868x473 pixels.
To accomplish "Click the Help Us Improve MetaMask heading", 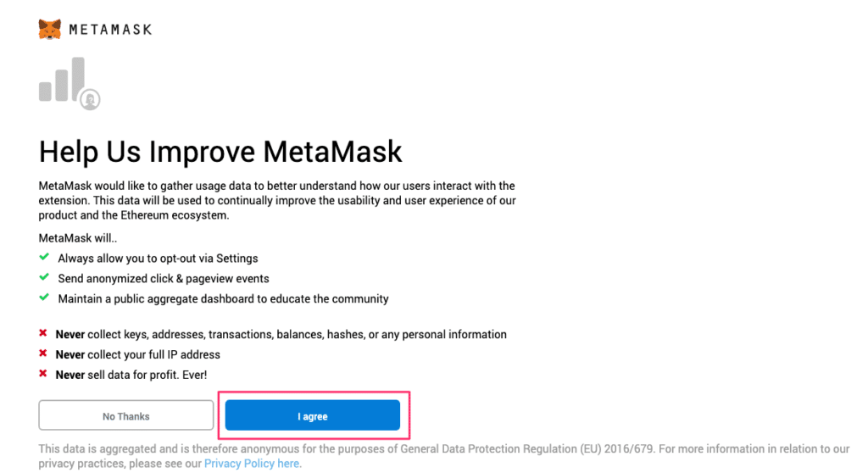I will 220,152.
